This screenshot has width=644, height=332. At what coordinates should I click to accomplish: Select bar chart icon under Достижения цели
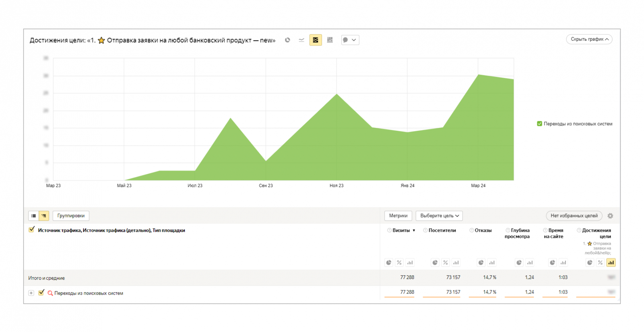[x=611, y=262]
